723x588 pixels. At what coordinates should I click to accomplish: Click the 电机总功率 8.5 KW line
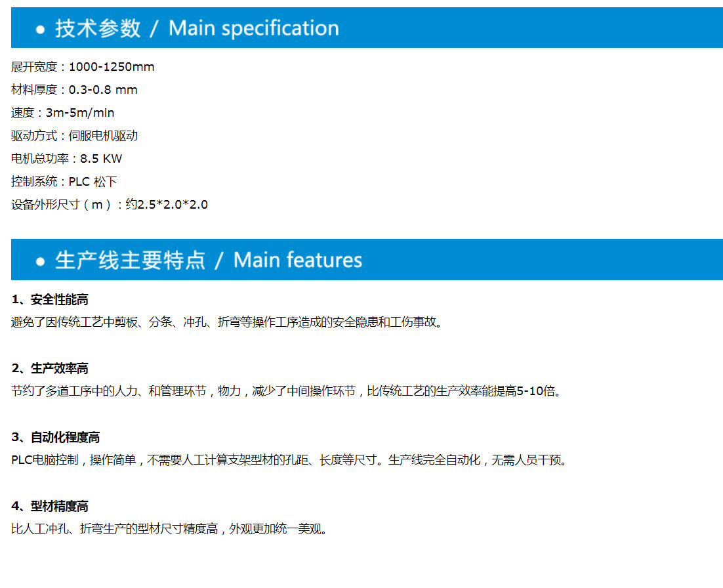[66, 159]
